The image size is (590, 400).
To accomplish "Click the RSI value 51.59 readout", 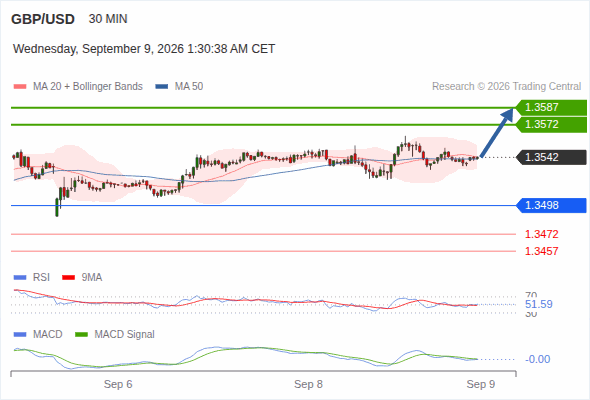I will [539, 304].
